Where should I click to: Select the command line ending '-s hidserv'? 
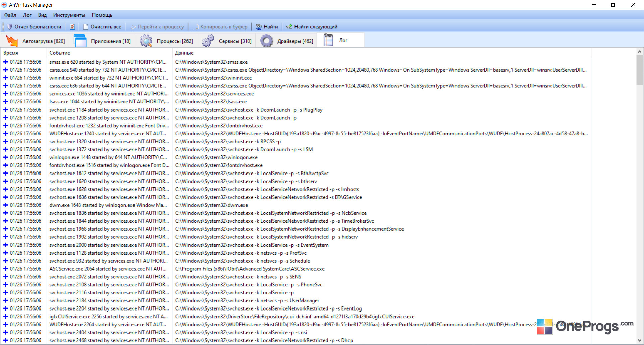(266, 237)
